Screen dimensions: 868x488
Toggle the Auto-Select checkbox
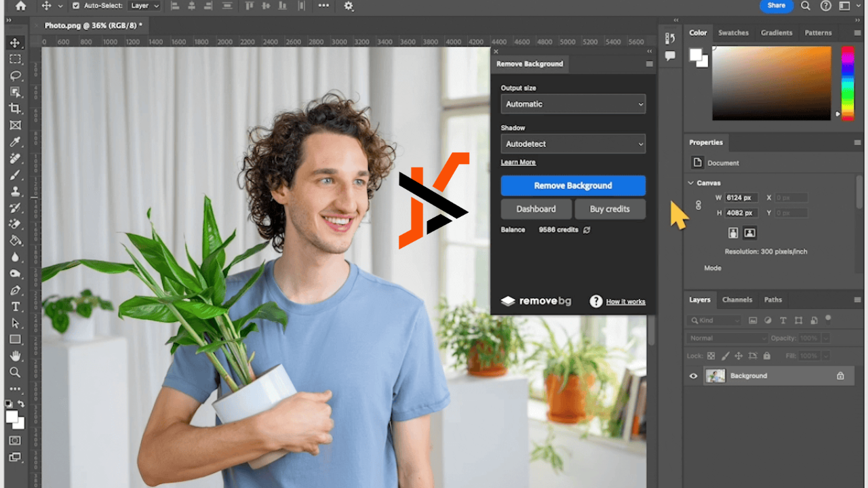pos(76,5)
